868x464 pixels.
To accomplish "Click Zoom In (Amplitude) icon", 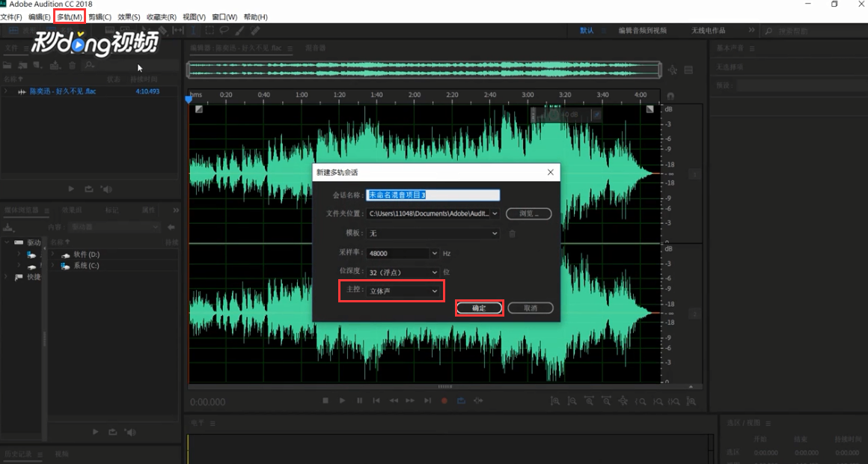I will coord(555,401).
